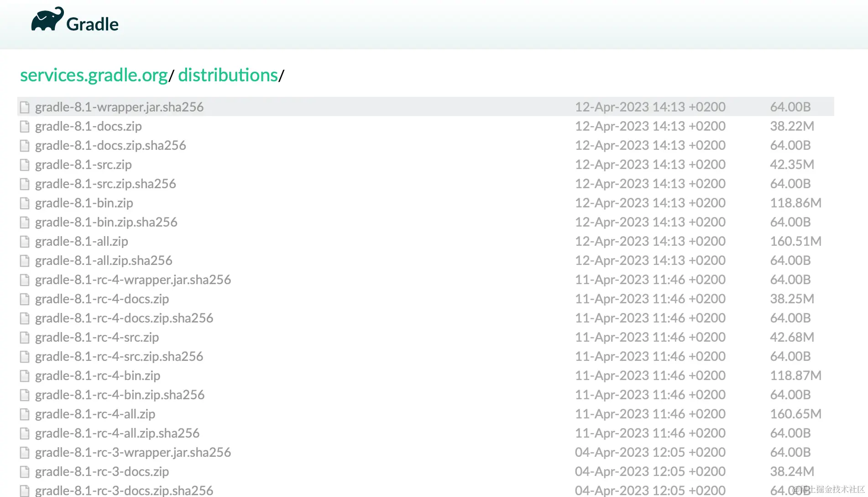868x497 pixels.
Task: Click the date of gradle-8.1-rc-4-docs.zip
Action: tap(650, 299)
